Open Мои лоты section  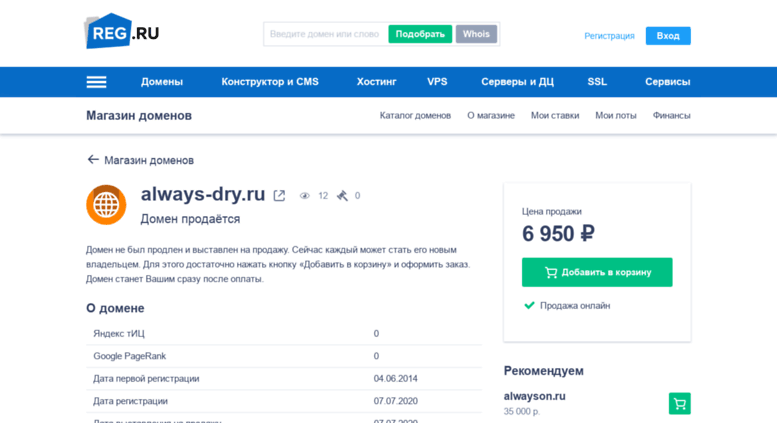616,115
